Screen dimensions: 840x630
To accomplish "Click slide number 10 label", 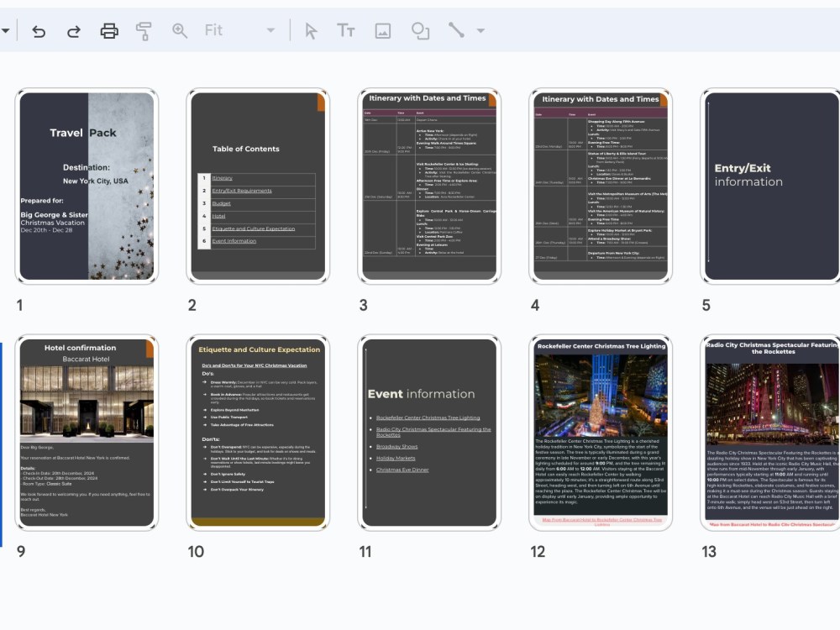I will point(196,552).
